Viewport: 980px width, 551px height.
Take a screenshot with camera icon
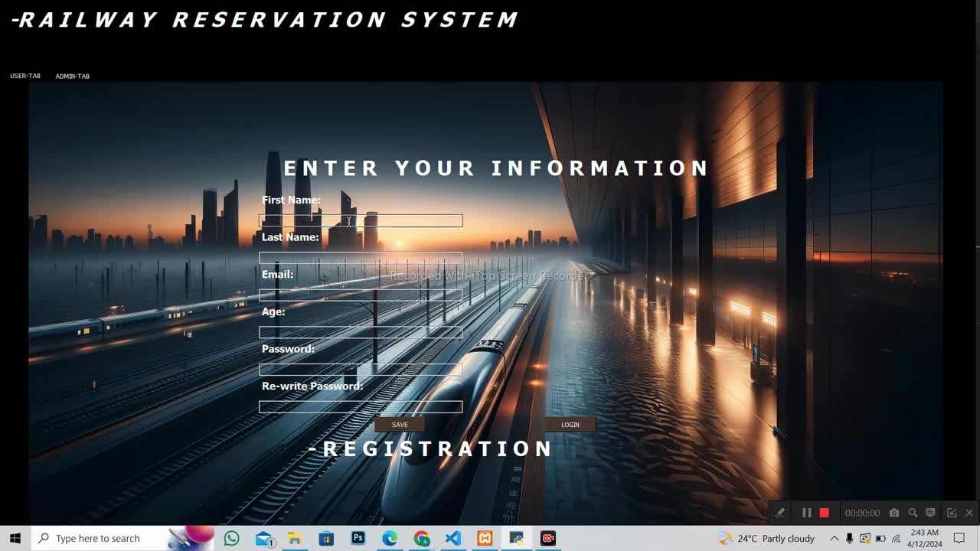pyautogui.click(x=894, y=513)
